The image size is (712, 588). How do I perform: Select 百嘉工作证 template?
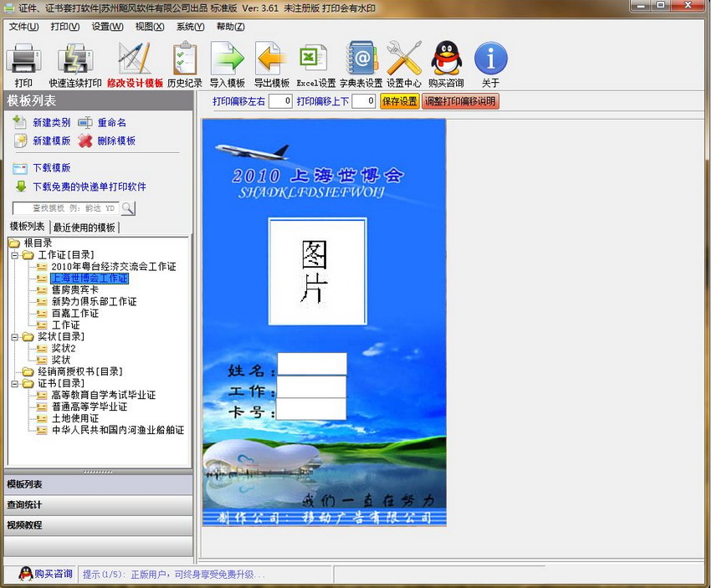coord(75,314)
